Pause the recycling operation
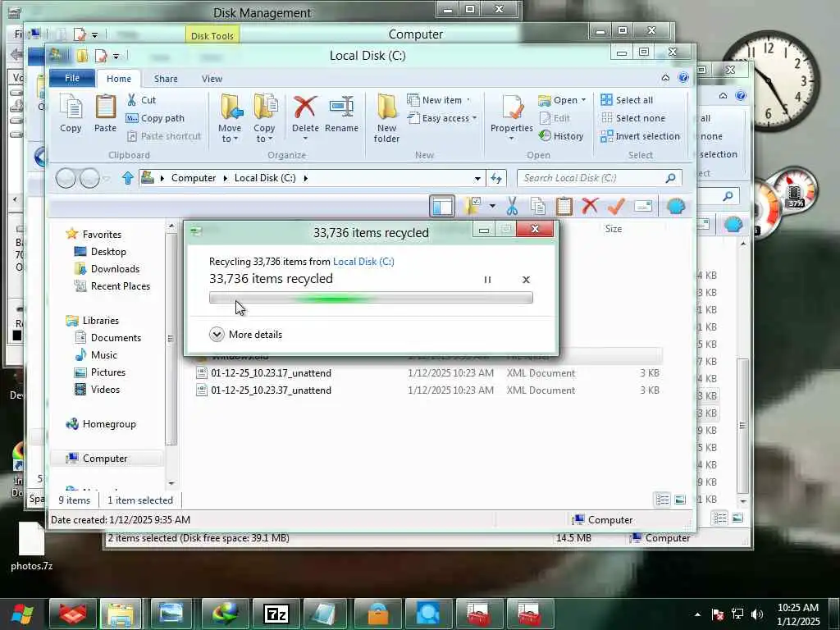This screenshot has height=630, width=840. coord(487,280)
